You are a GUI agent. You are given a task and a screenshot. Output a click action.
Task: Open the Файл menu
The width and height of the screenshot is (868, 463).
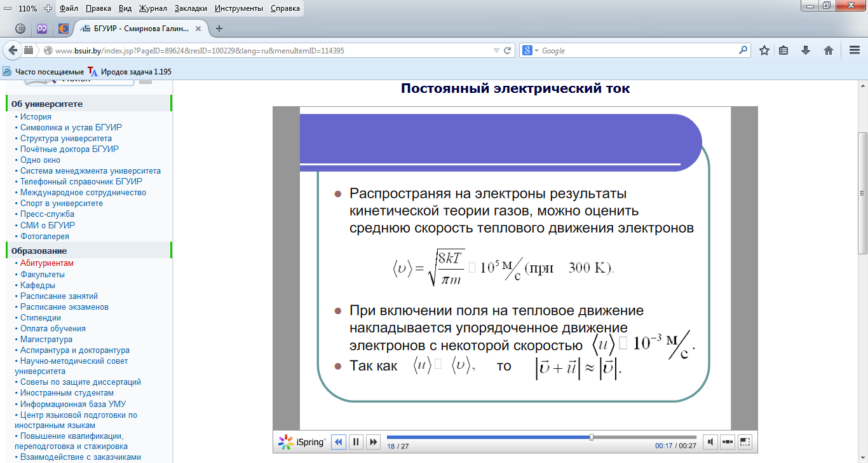(x=69, y=9)
